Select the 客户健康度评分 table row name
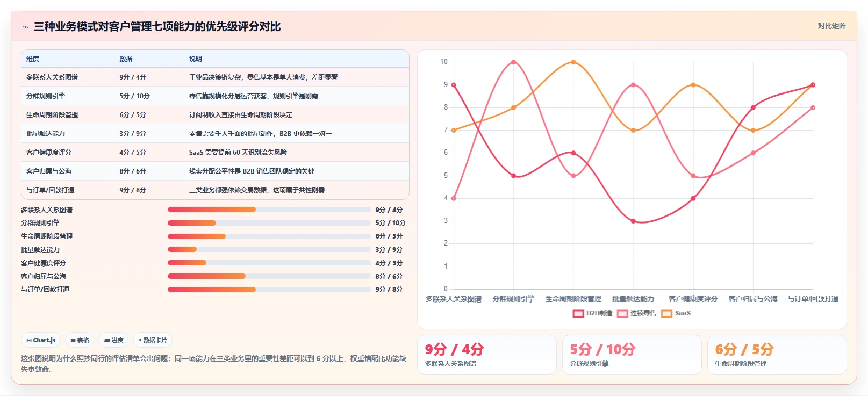Viewport: 868px width, 396px height. coord(49,153)
